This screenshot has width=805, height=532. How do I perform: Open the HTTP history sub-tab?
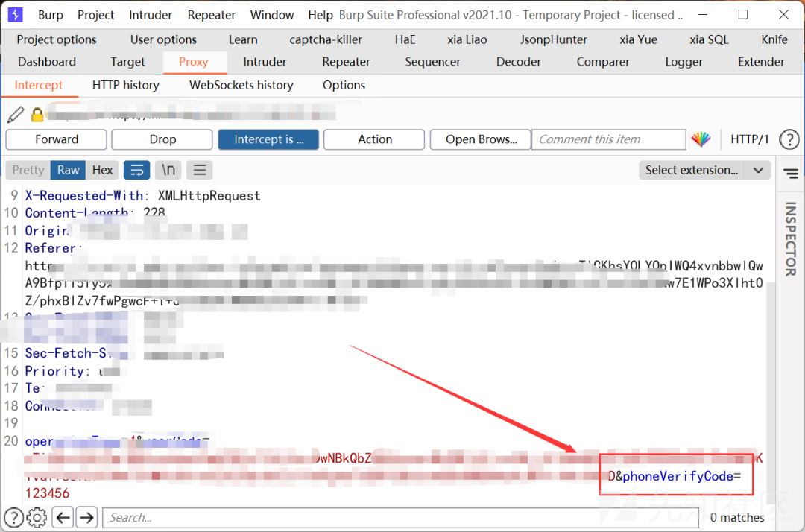(x=126, y=85)
